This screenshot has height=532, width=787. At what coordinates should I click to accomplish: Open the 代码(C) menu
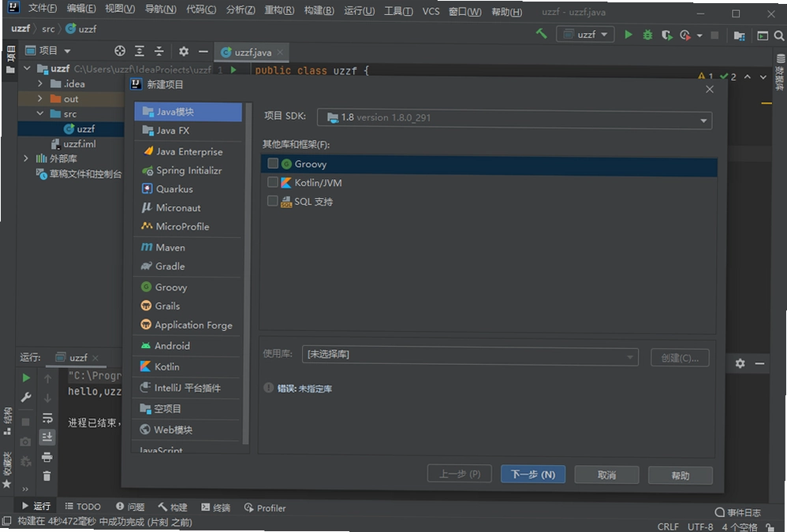pyautogui.click(x=201, y=9)
